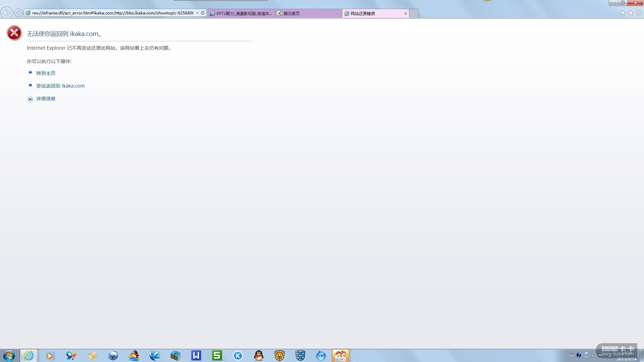Open the WPS Spreadsheets green S icon
This screenshot has width=644, height=362.
pyautogui.click(x=217, y=355)
